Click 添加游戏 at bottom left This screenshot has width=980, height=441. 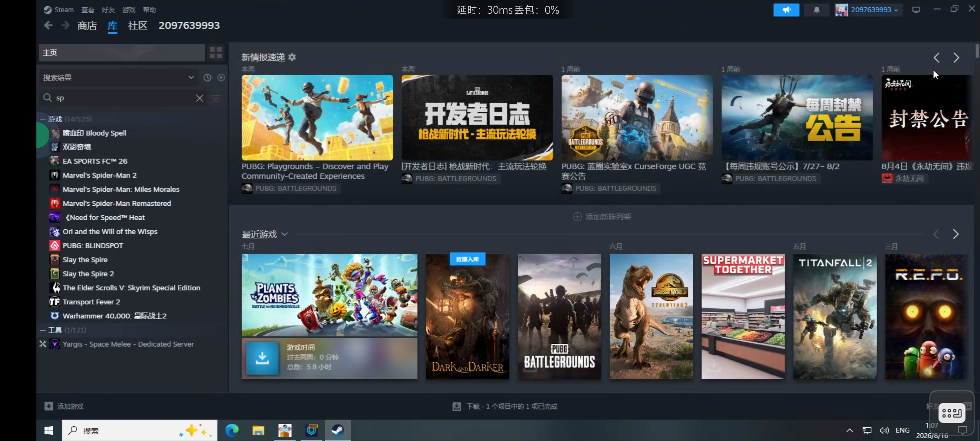pos(64,406)
